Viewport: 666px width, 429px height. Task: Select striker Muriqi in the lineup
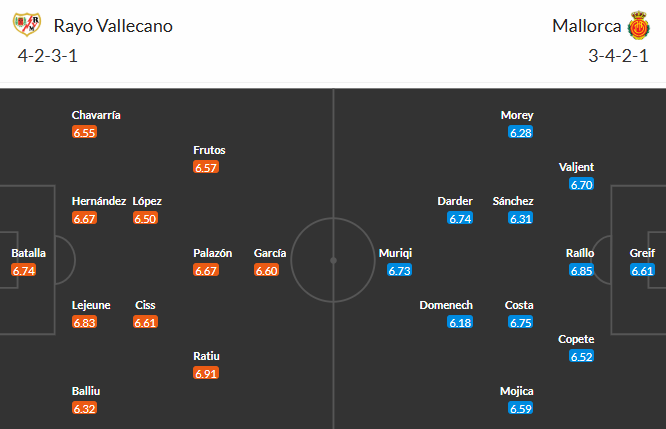tap(396, 254)
